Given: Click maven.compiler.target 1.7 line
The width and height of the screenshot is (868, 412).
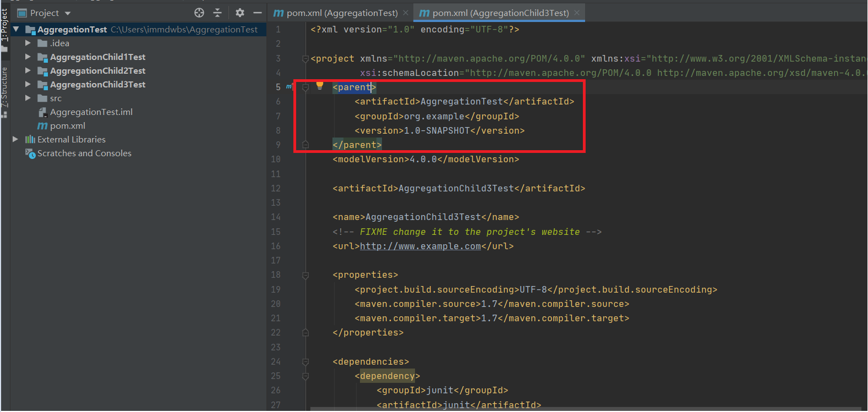Looking at the screenshot, I should coord(492,318).
